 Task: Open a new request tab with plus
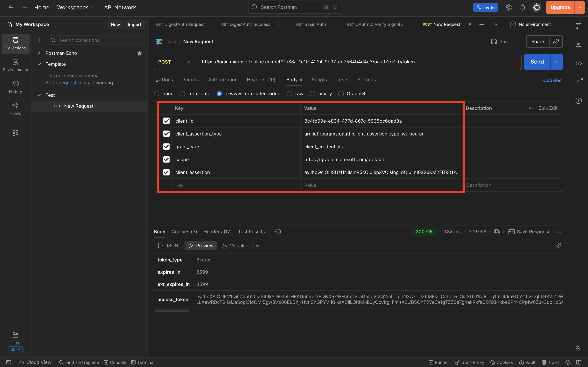click(482, 24)
